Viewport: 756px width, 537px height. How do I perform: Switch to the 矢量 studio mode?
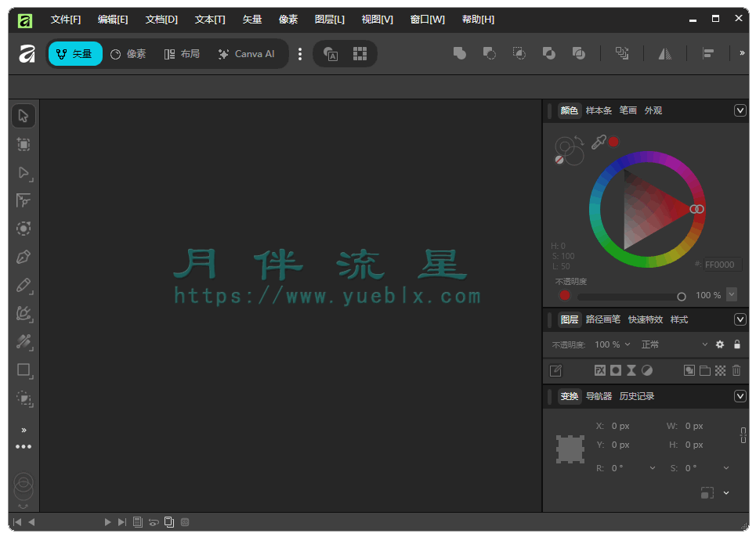click(75, 53)
